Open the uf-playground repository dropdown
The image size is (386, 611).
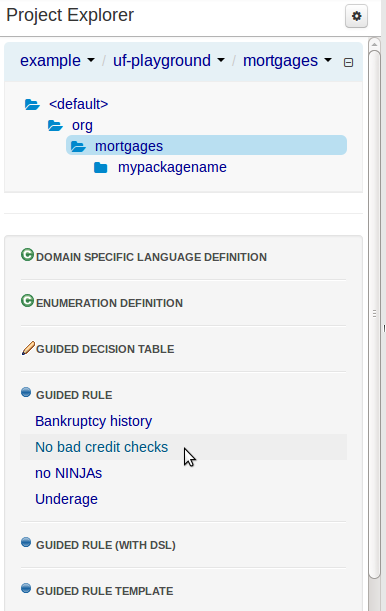click(x=169, y=61)
